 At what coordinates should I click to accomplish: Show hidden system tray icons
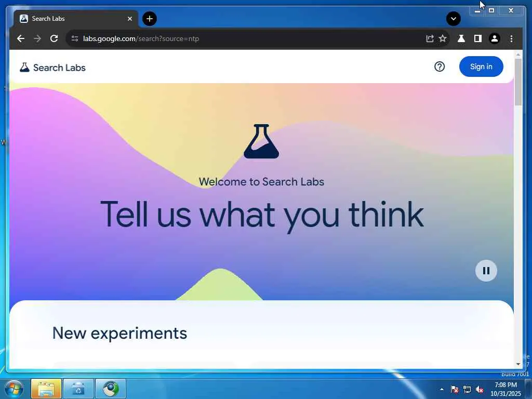[x=442, y=389]
